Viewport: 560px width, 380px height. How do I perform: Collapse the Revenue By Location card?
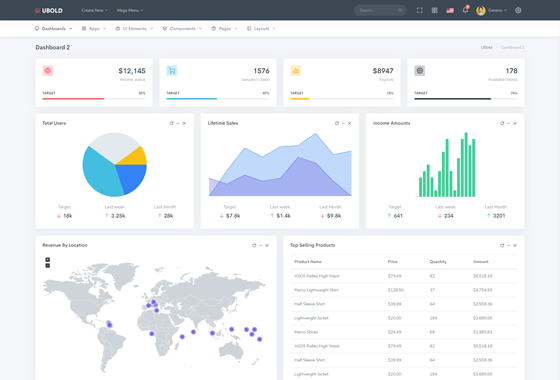(x=260, y=245)
